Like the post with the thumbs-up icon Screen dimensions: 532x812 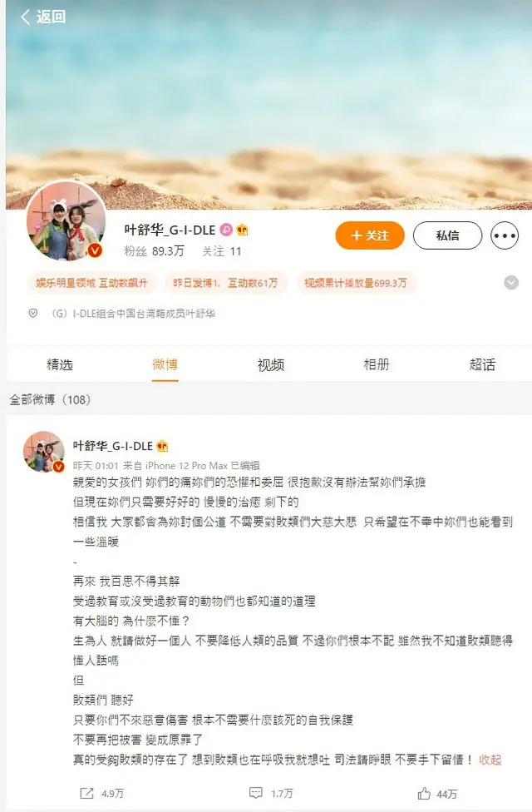tap(424, 793)
